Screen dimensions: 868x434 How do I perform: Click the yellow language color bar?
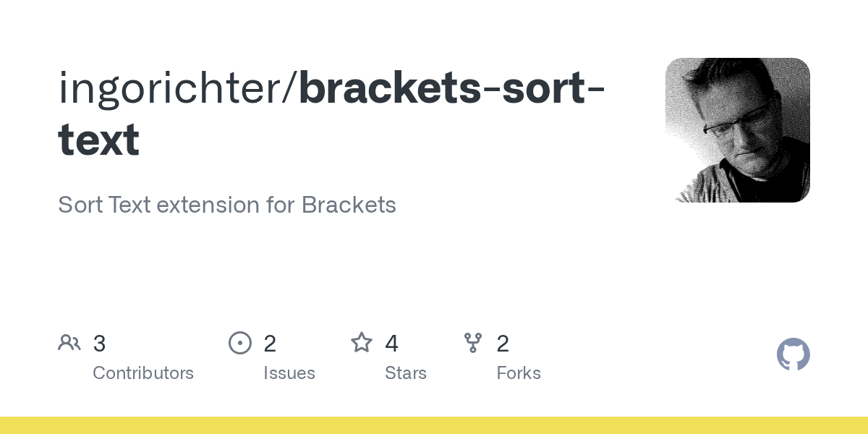point(434,425)
